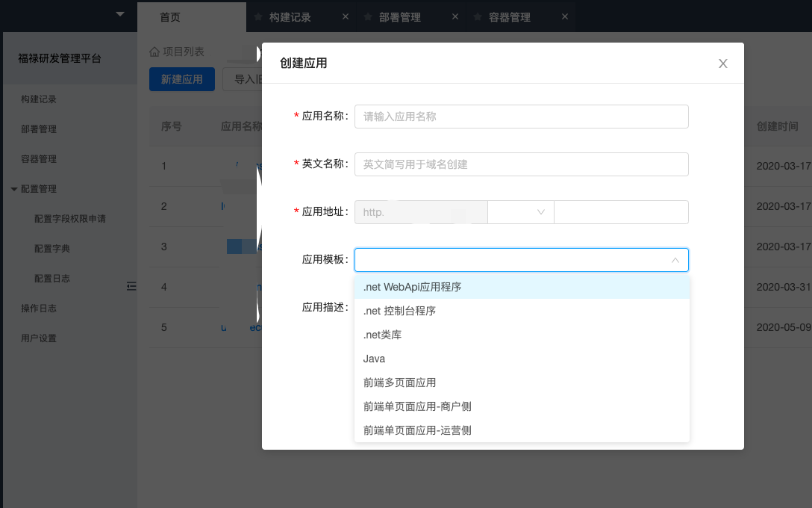812x508 pixels.
Task: Click the star icon on 构建记录 tab
Action: pos(258,16)
